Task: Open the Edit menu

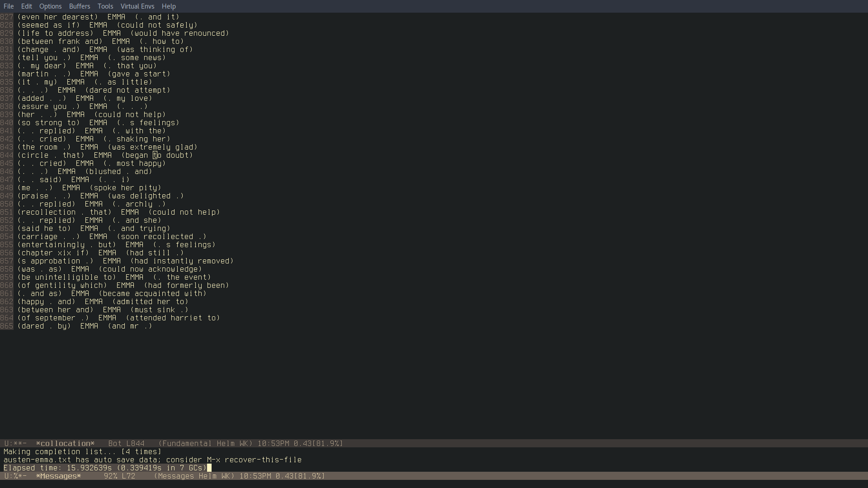Action: [26, 6]
